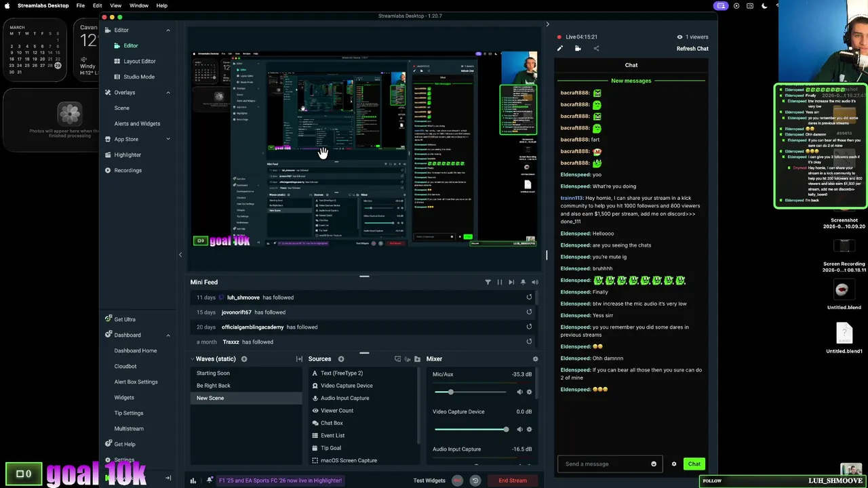868x488 pixels.
Task: Start recording with REC button
Action: coord(458,481)
